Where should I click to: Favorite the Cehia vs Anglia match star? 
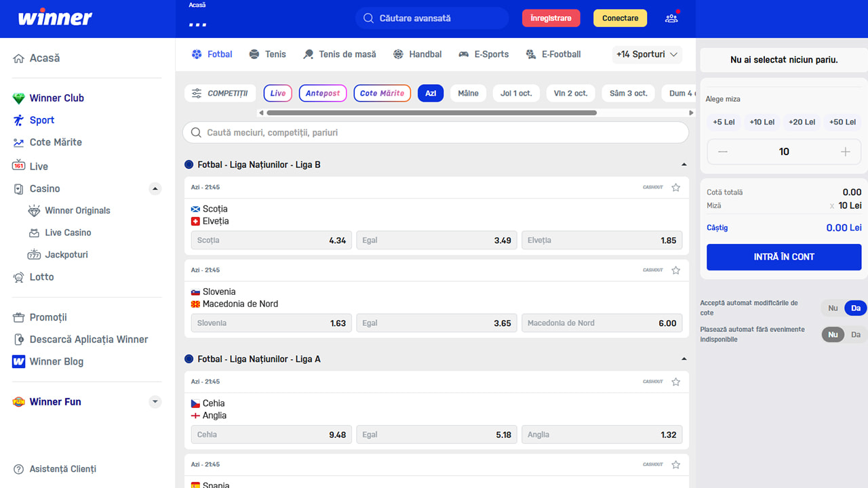click(675, 382)
